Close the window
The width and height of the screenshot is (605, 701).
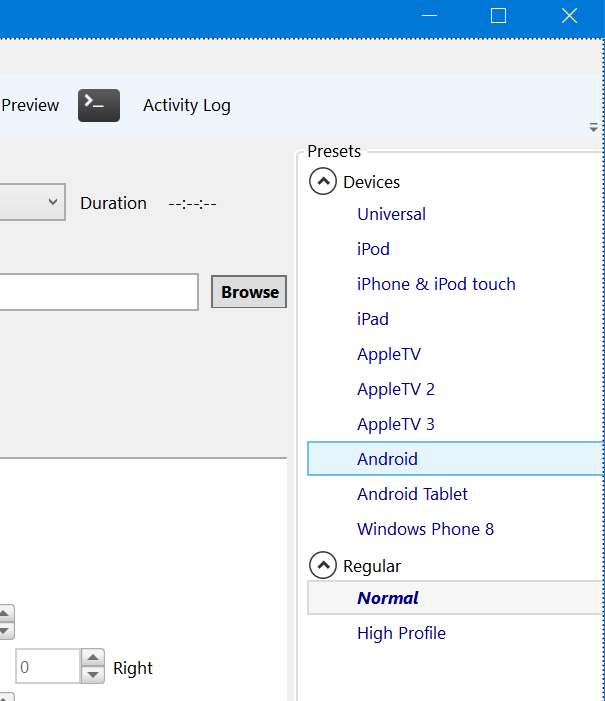tap(569, 16)
